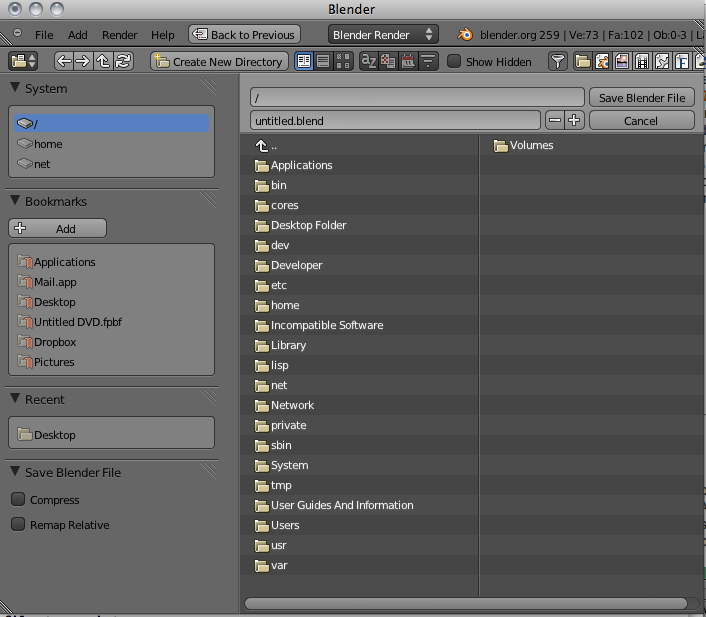Open the Incompatible Software folder
This screenshot has height=617, width=706.
click(359, 325)
